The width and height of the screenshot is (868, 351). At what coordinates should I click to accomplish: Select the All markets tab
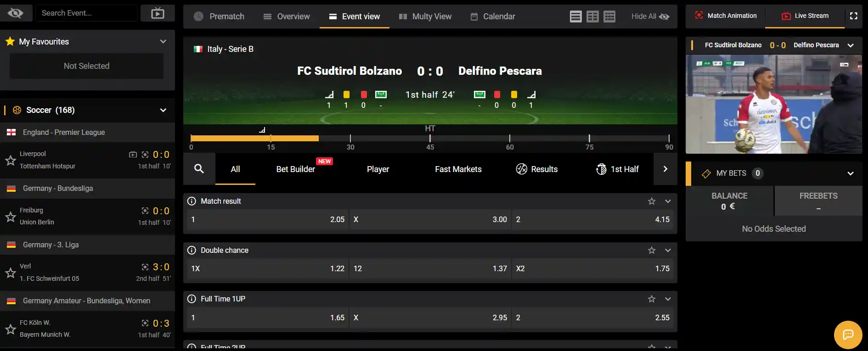(x=235, y=169)
